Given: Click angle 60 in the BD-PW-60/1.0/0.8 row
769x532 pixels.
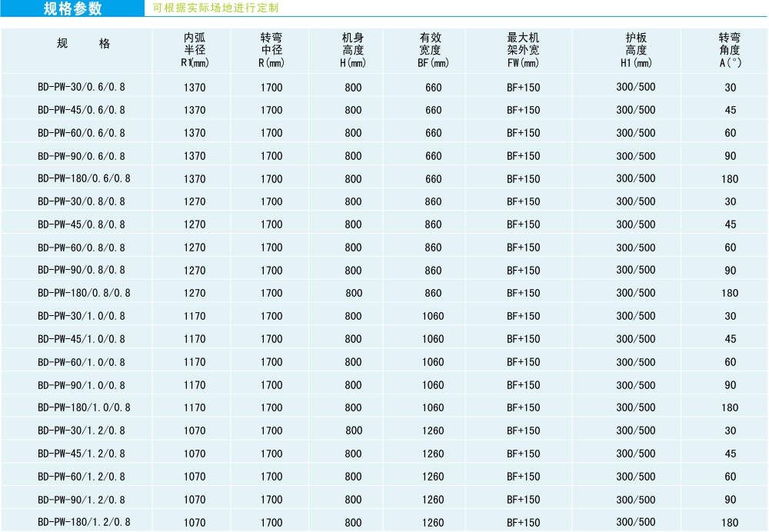Looking at the screenshot, I should click(731, 362).
